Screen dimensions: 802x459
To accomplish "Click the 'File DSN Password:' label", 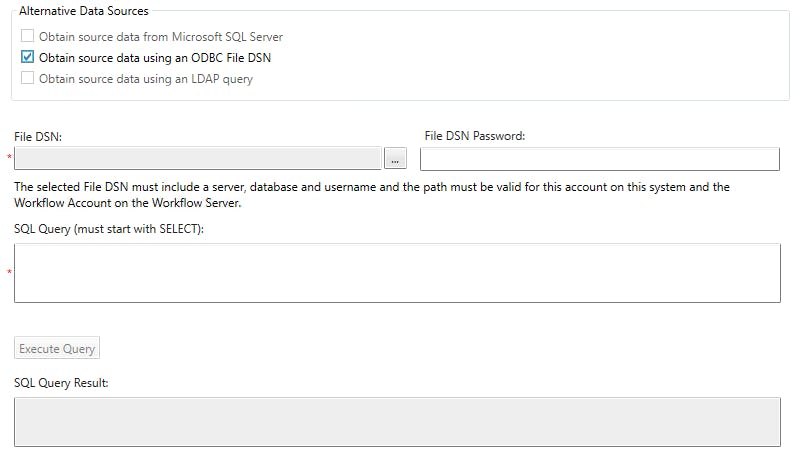I will tap(474, 136).
